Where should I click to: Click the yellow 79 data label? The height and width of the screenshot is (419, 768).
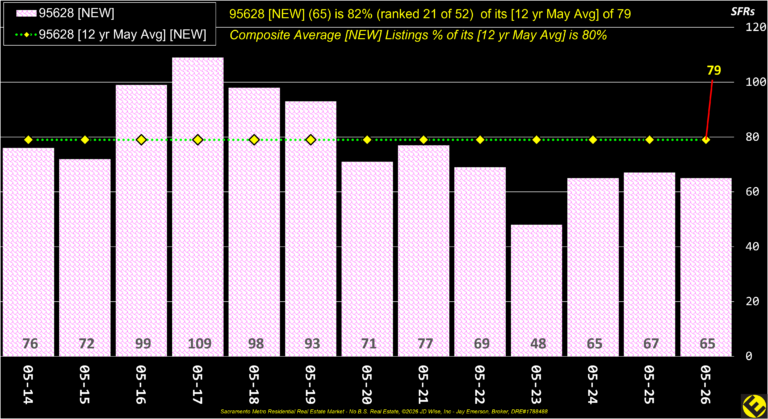(x=714, y=71)
